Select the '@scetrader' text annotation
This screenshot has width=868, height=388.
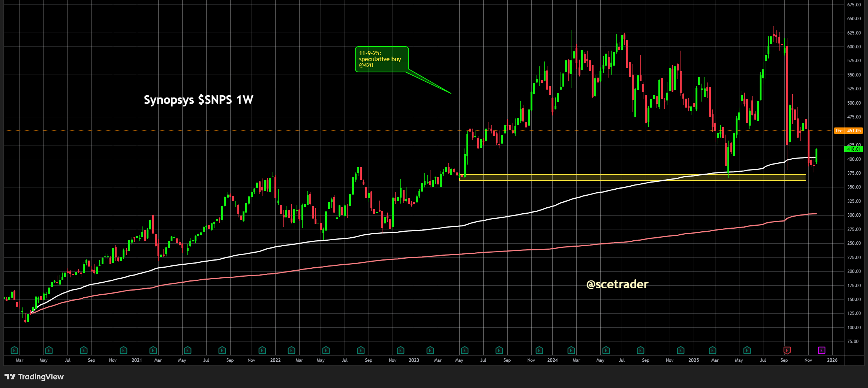[x=617, y=284]
